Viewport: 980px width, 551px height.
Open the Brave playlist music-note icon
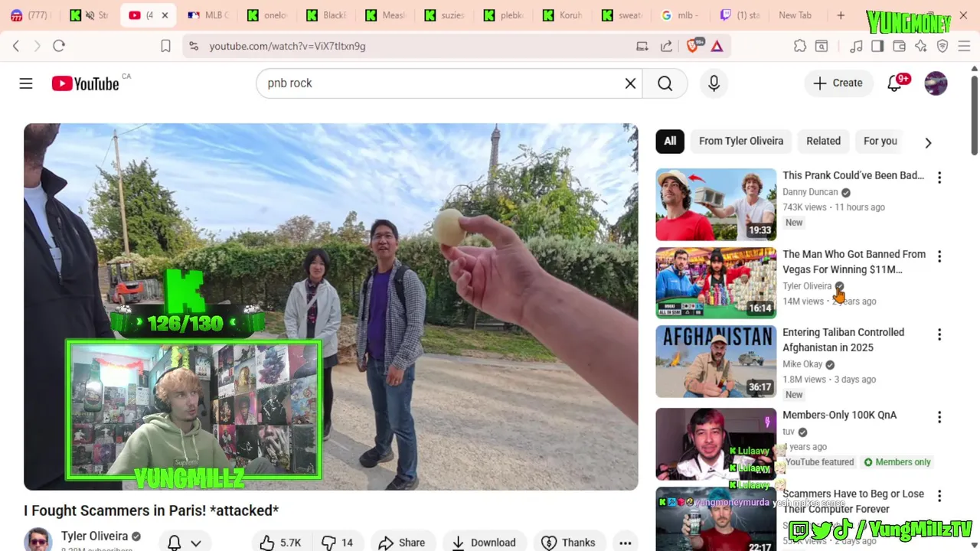(857, 46)
